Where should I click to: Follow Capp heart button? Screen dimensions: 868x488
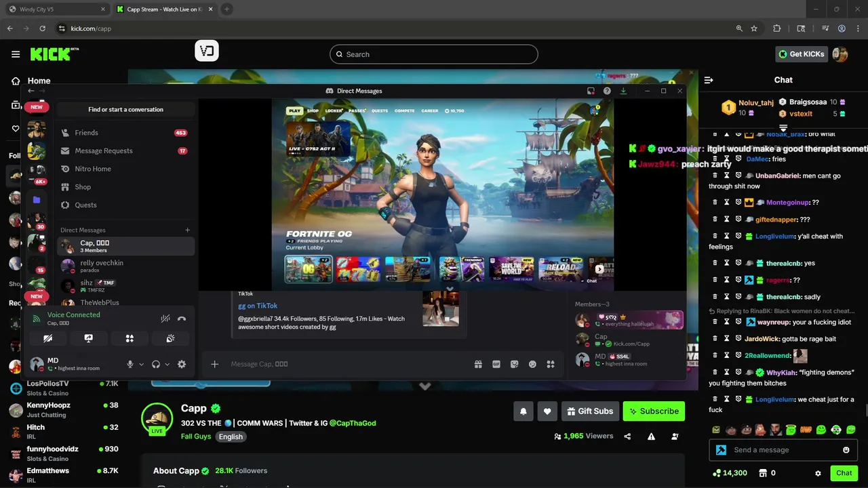(x=547, y=411)
